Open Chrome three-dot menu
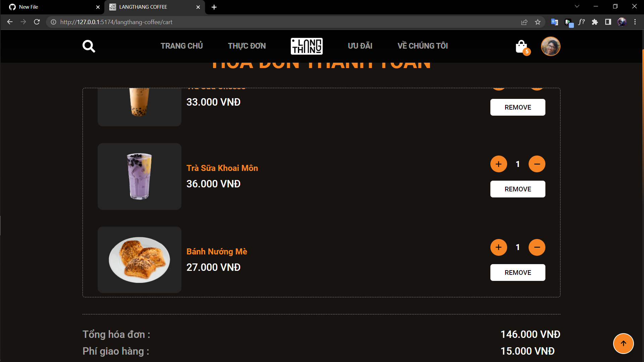644x362 pixels. pyautogui.click(x=635, y=22)
